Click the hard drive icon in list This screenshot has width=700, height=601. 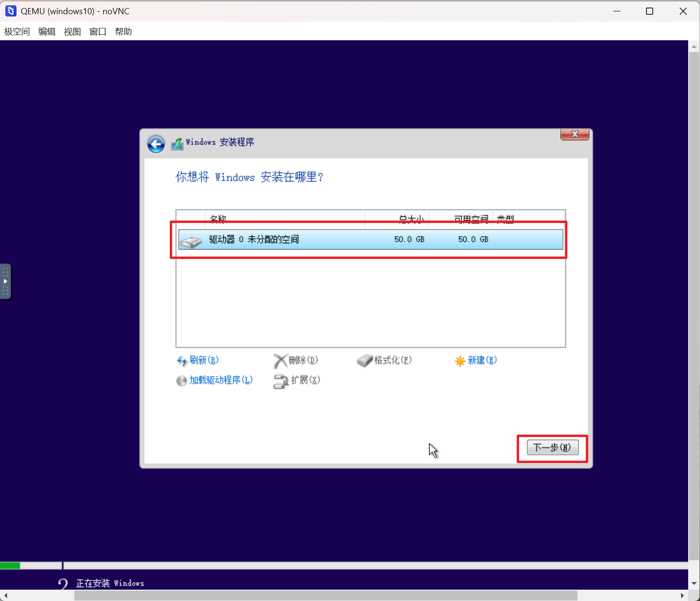[191, 242]
